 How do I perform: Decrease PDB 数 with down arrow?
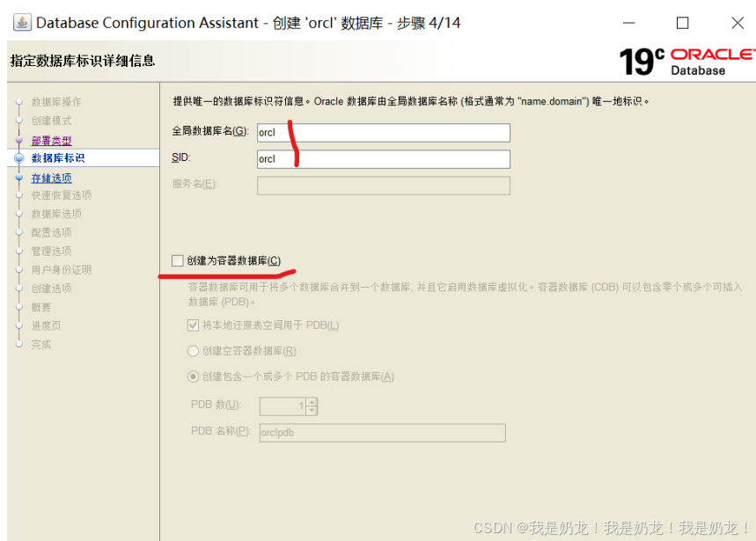312,411
